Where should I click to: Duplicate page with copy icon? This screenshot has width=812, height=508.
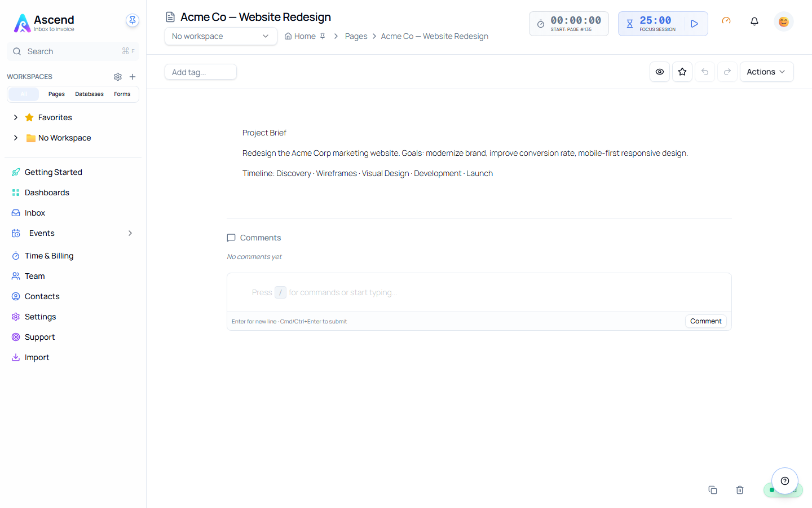tap(713, 490)
